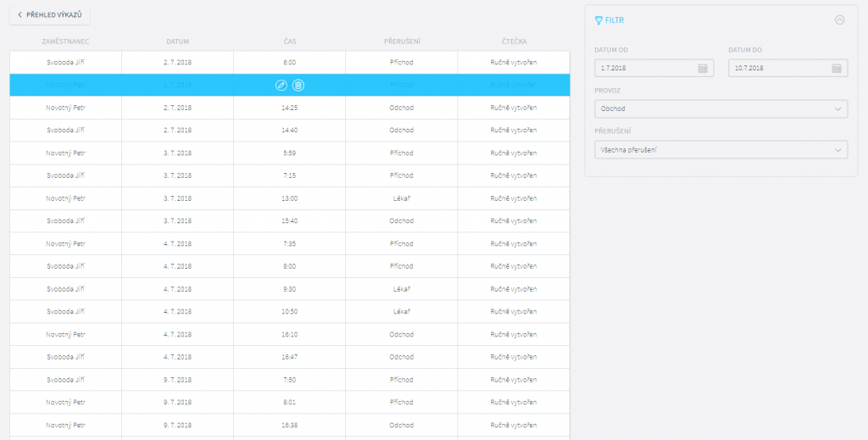Select time cell 15:40
Image resolution: width=868 pixels, height=440 pixels.
click(x=290, y=221)
